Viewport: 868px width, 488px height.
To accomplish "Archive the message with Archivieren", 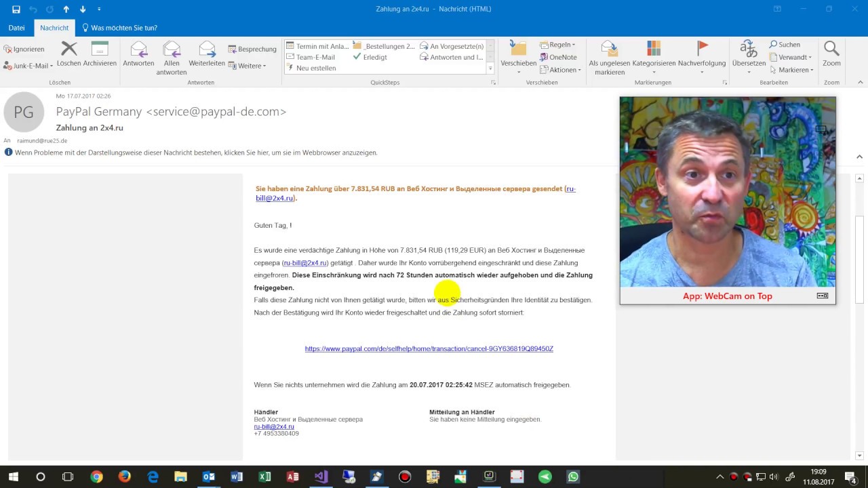I will click(100, 54).
